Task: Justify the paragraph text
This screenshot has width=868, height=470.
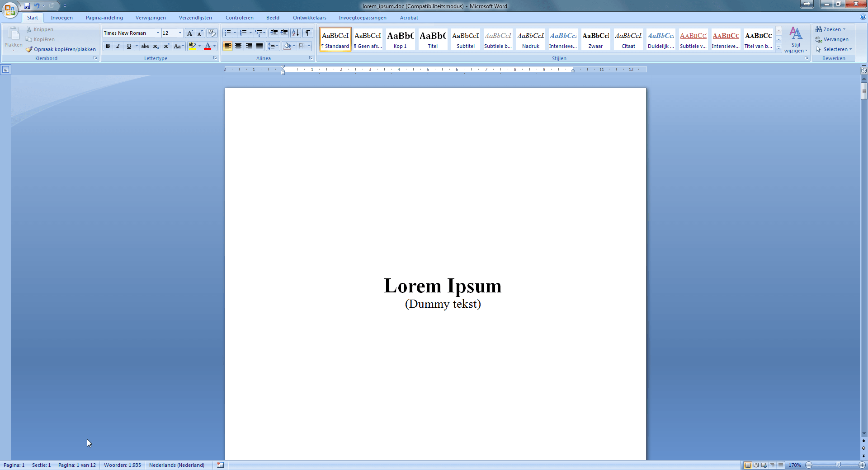Action: (259, 46)
